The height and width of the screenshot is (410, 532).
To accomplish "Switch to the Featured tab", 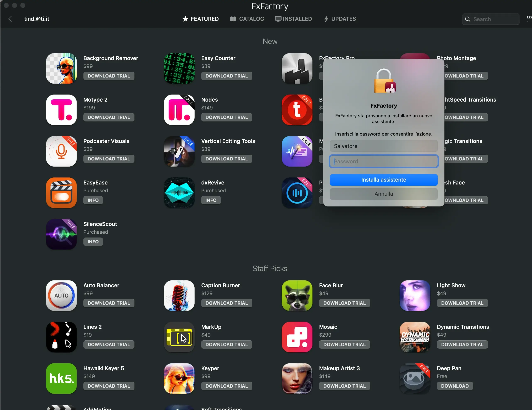I will (200, 19).
